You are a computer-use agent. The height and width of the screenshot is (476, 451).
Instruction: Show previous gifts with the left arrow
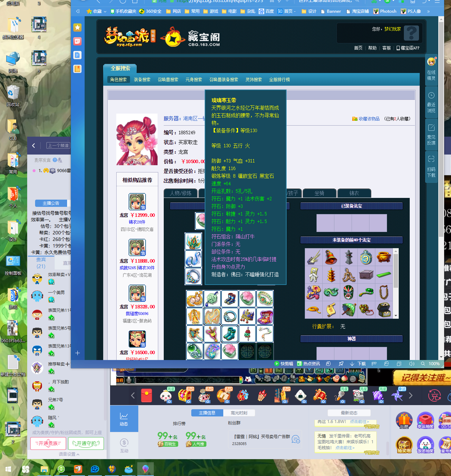point(133,396)
